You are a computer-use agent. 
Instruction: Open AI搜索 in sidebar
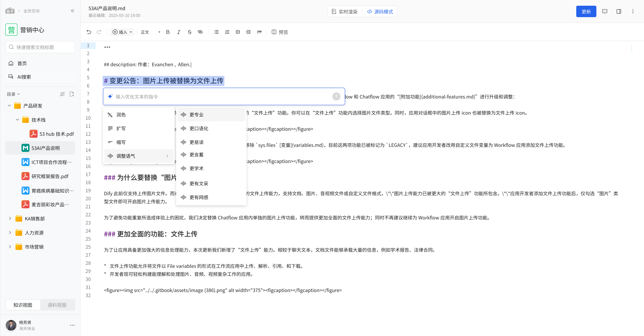point(24,77)
